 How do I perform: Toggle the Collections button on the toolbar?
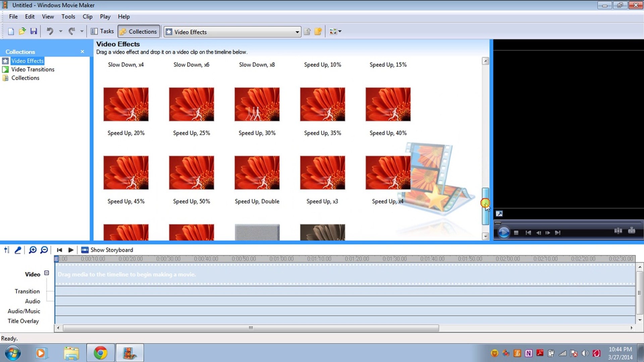139,31
